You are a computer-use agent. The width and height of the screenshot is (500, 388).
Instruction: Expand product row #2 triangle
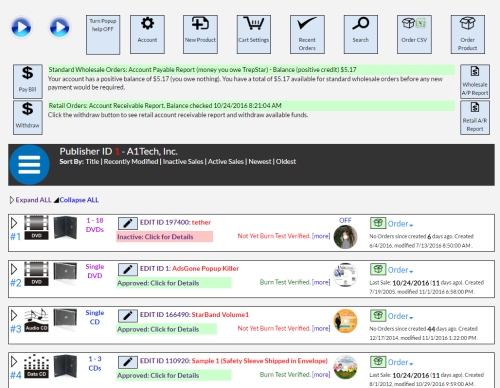click(14, 269)
